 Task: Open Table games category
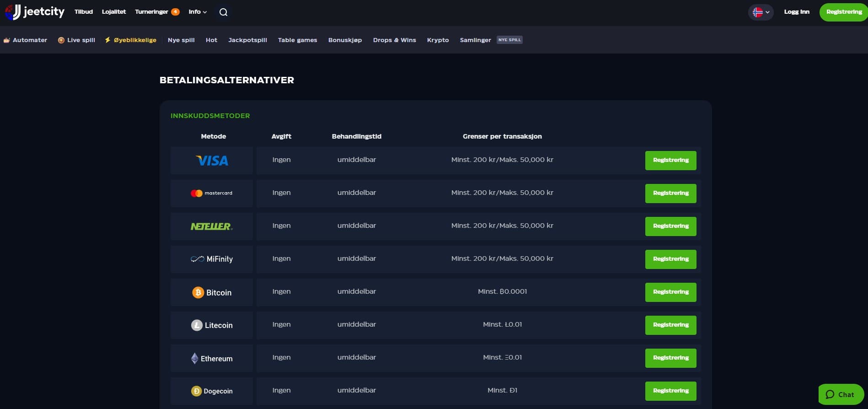click(297, 40)
